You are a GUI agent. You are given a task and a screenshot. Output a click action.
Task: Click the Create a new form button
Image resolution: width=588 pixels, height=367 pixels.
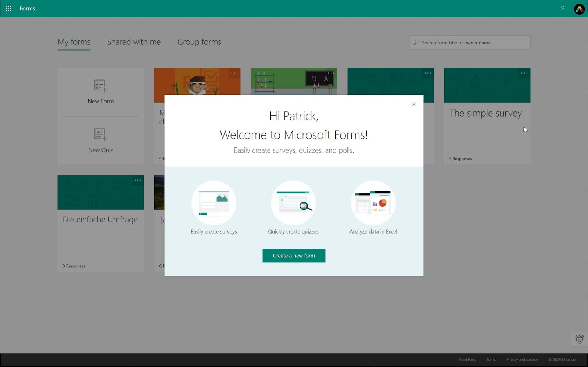point(294,256)
